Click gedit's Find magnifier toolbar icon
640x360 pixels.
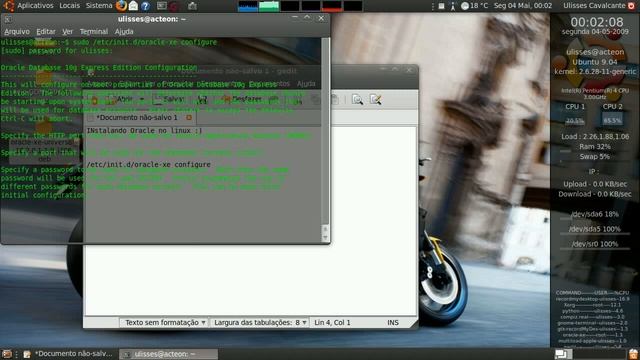click(357, 99)
